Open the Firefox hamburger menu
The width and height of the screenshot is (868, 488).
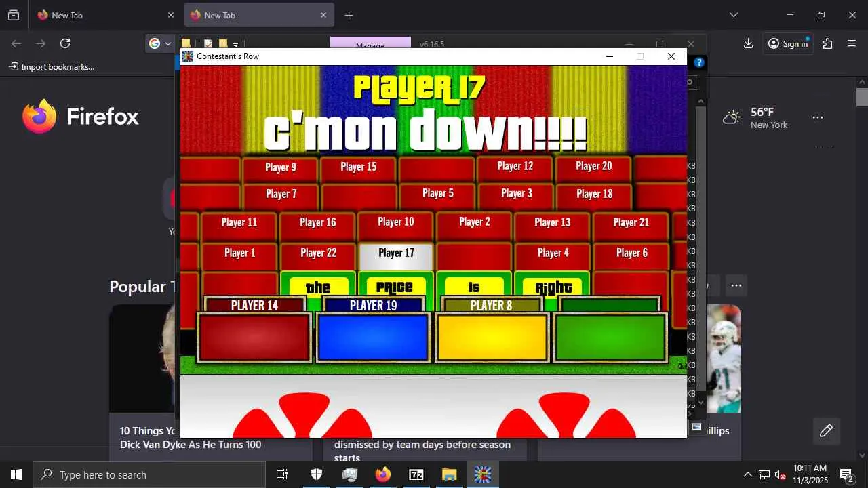coord(852,43)
